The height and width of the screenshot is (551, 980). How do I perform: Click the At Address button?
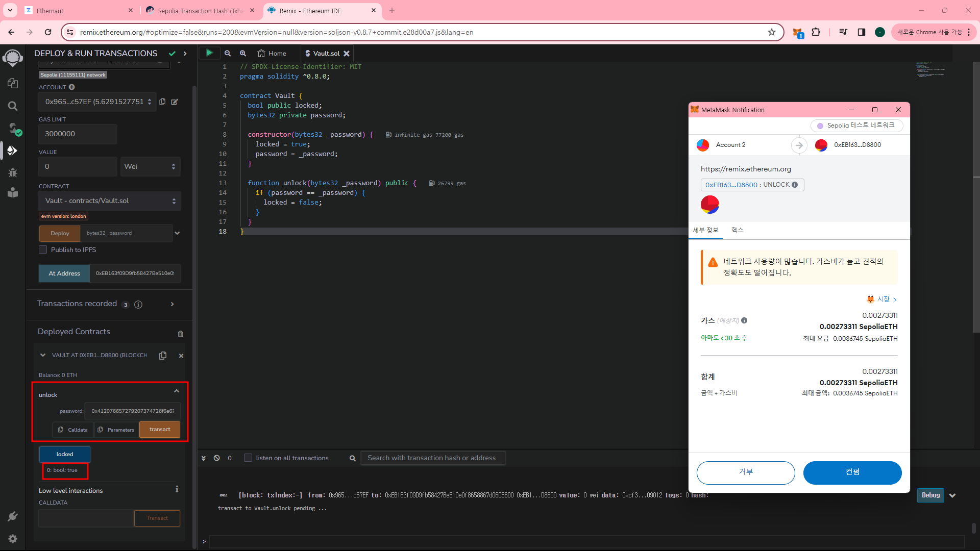coord(64,273)
